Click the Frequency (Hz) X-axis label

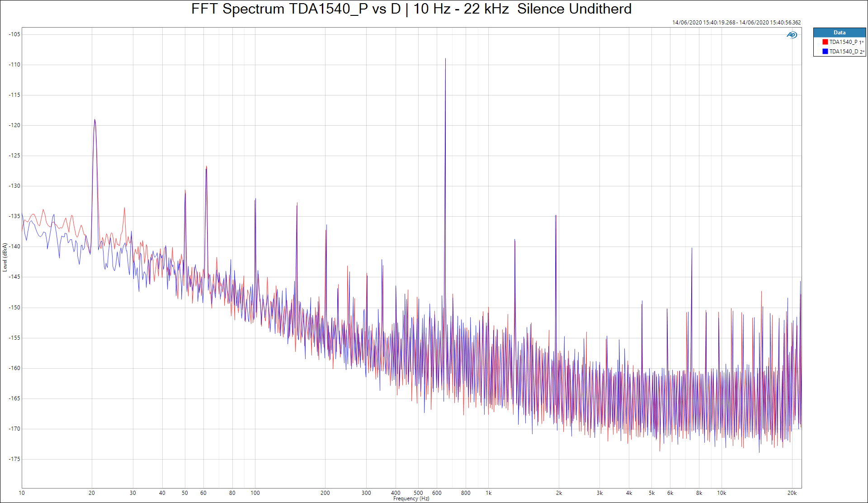coord(411,498)
